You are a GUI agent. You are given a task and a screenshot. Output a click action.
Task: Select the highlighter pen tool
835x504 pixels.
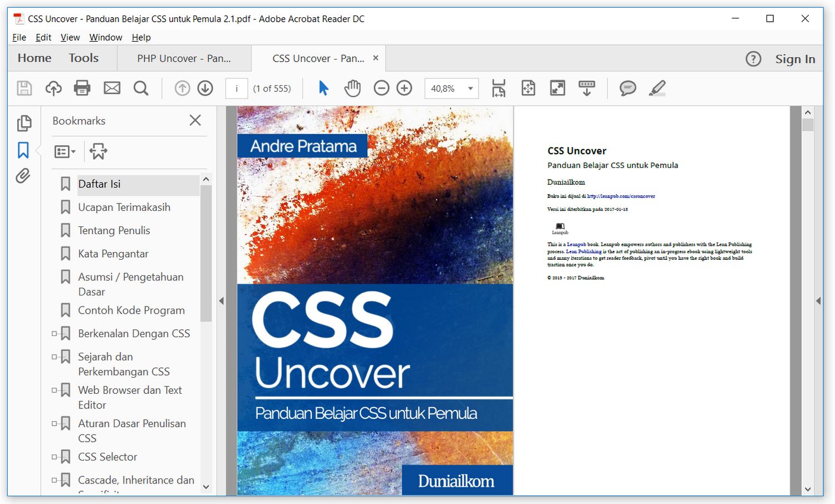coord(657,88)
